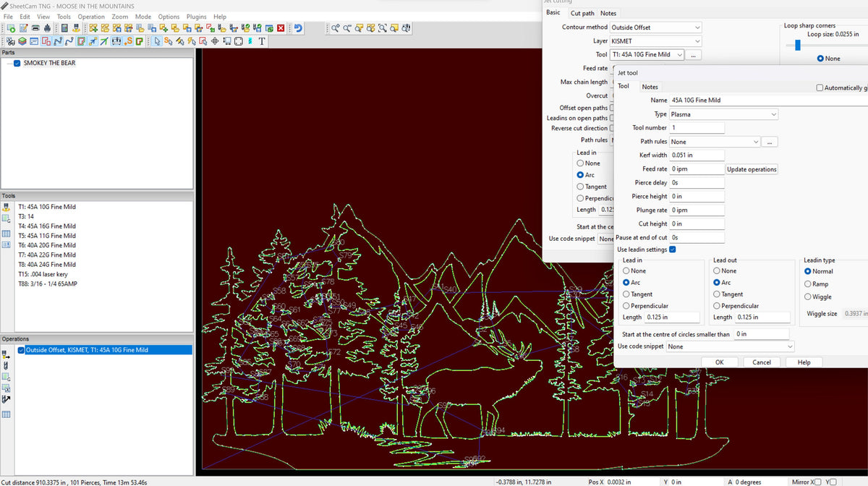The width and height of the screenshot is (868, 486).
Task: Click the Undo arrow toolbar icon
Action: point(298,27)
